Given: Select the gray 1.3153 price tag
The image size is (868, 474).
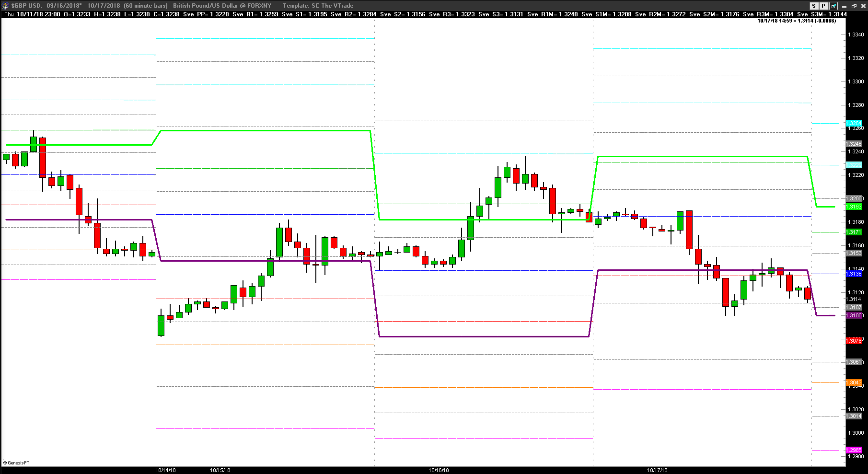Looking at the screenshot, I should (854, 253).
